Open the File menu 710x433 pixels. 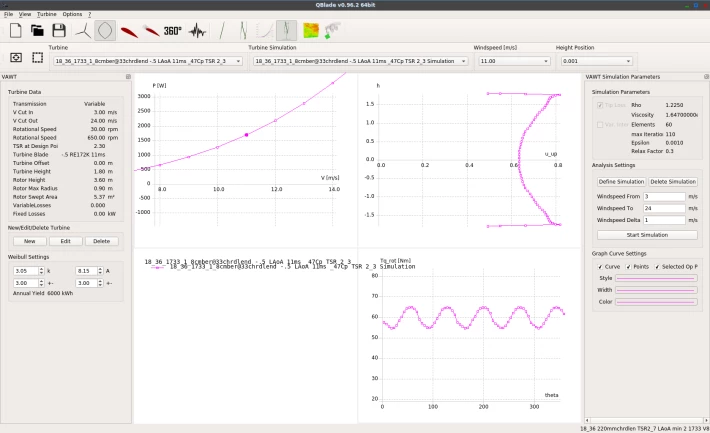pos(9,14)
